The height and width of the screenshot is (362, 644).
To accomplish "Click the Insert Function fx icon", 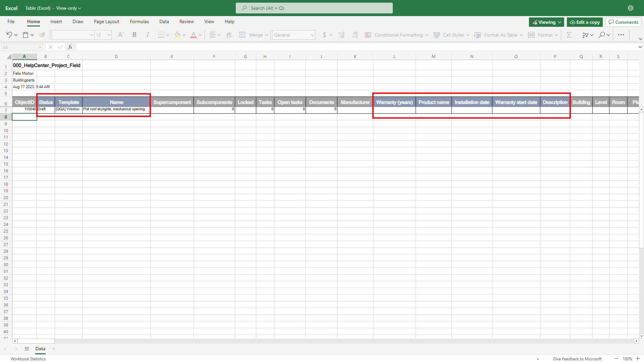I will [70, 47].
